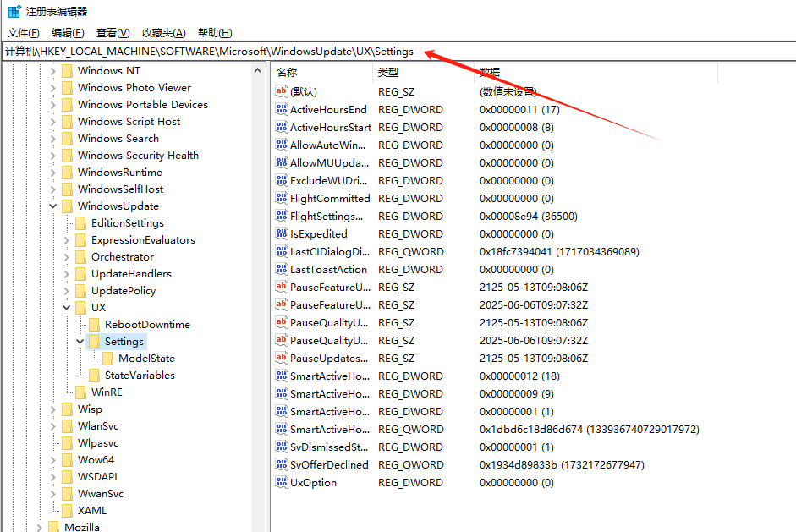Click the tree pane scroll-up arrow
Screen dimensions: 796x532
pos(258,71)
